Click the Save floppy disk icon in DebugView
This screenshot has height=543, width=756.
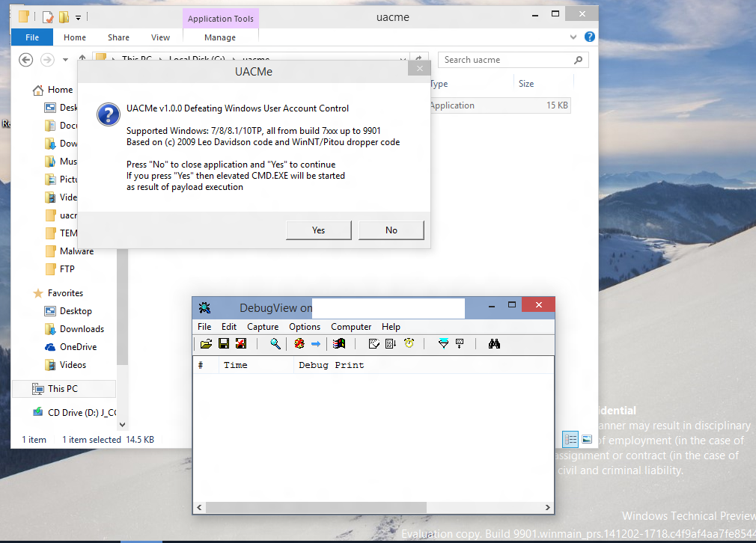[223, 344]
